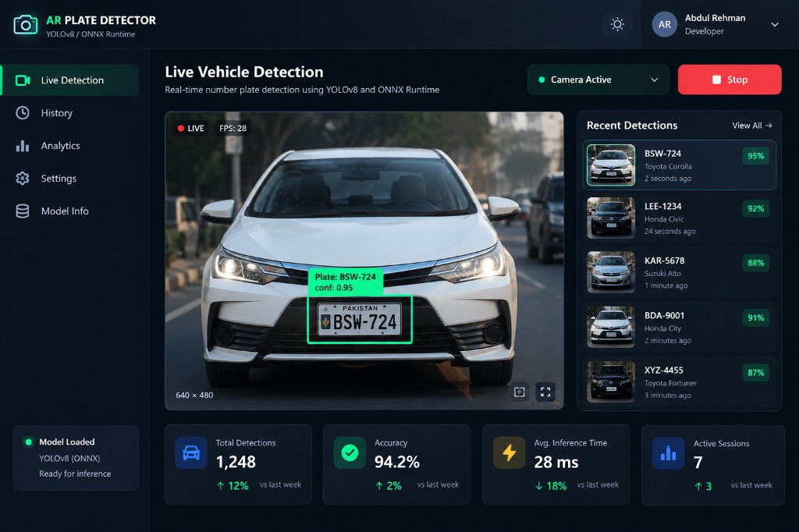Click the BDA-9001 Honda City thumbnail
Viewport: 799px width, 532px height.
click(611, 327)
